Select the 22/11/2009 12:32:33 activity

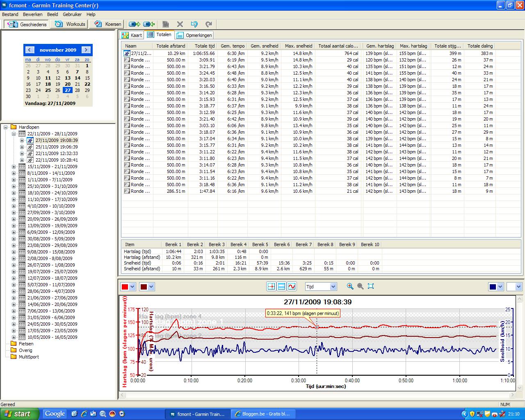tap(57, 153)
